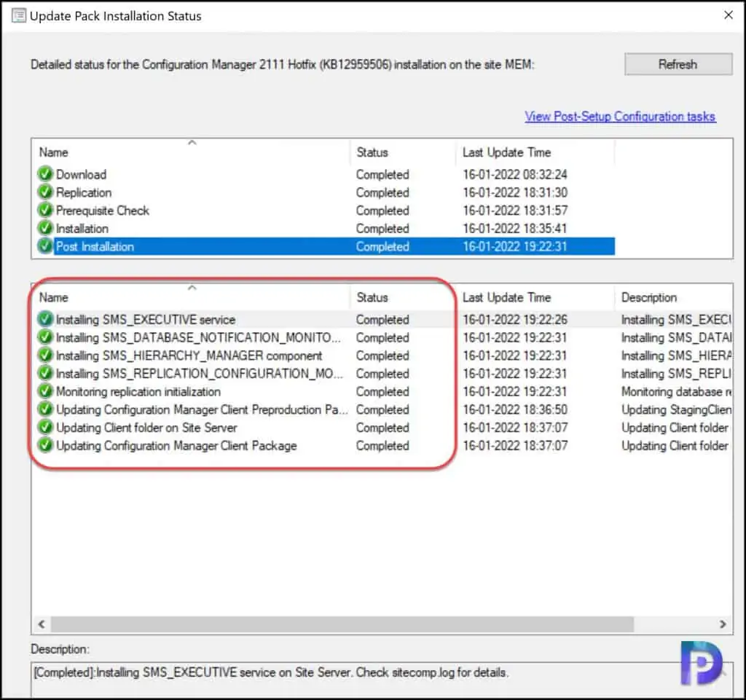This screenshot has height=700, width=746.
Task: Sort lower list by Name column header
Action: coord(192,297)
